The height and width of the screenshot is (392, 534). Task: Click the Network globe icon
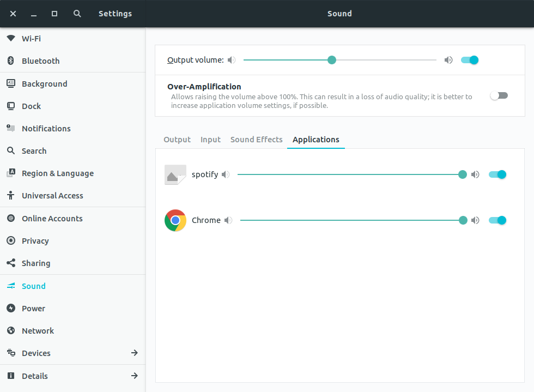tap(11, 330)
